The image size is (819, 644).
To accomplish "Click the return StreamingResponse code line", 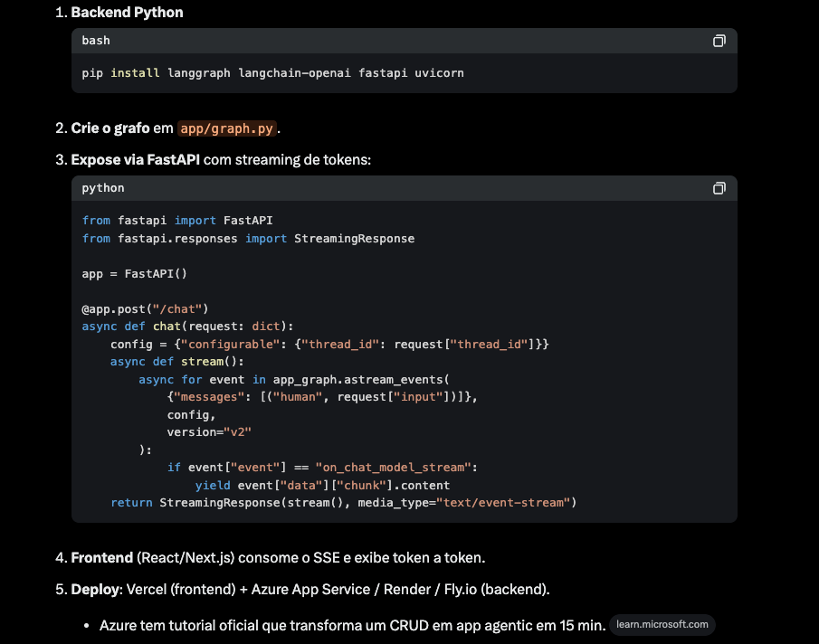I will [343, 502].
